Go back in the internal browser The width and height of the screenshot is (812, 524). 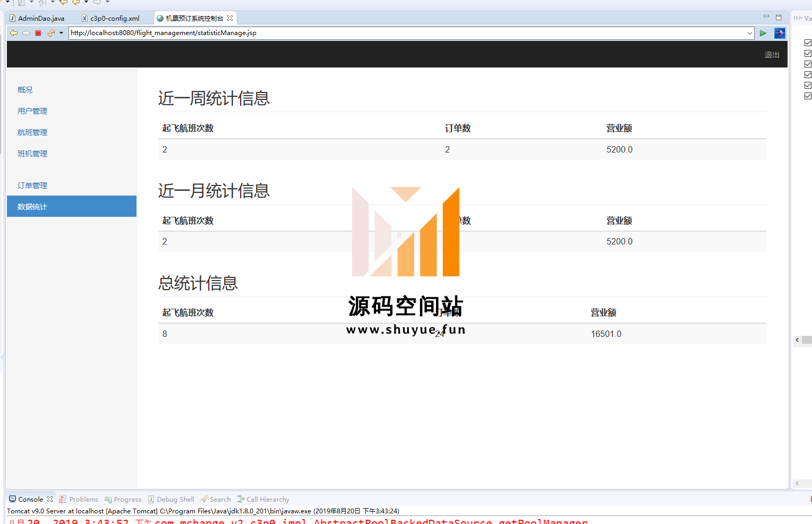14,33
